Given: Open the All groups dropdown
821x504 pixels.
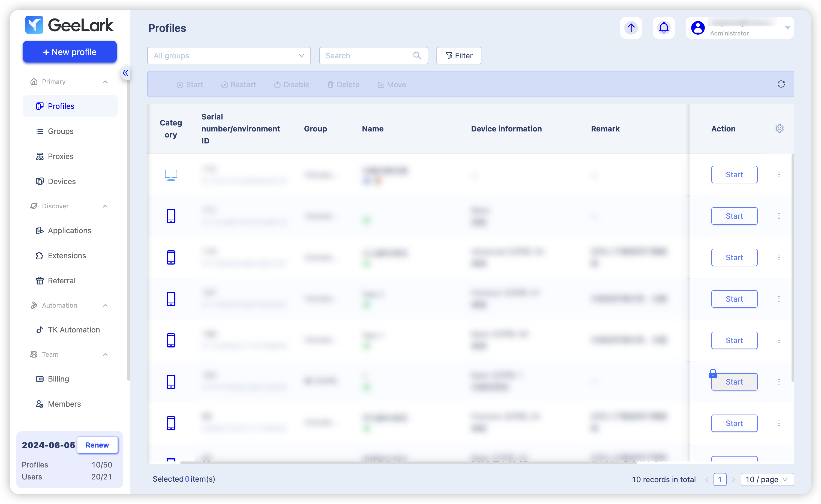Looking at the screenshot, I should coord(229,56).
